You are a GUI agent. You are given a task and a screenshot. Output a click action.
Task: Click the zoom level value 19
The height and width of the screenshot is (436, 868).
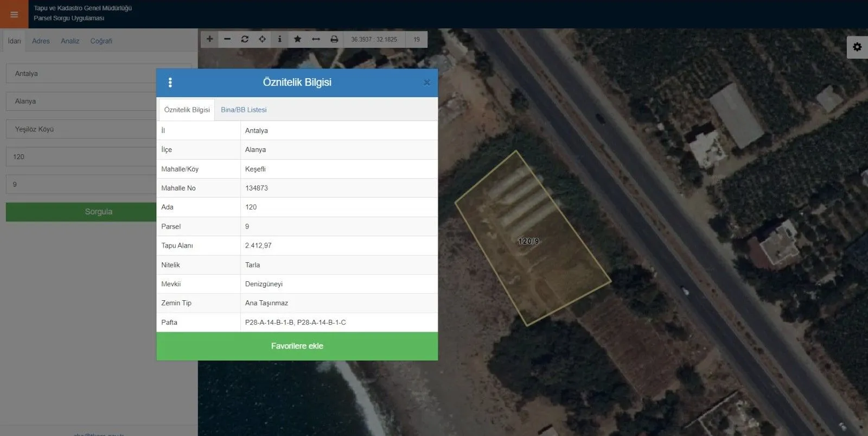[x=417, y=40]
